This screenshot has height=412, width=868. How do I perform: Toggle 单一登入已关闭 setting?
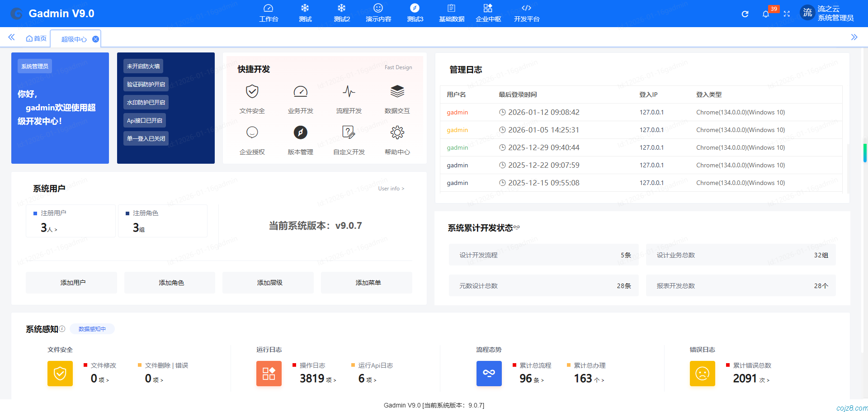pyautogui.click(x=146, y=138)
